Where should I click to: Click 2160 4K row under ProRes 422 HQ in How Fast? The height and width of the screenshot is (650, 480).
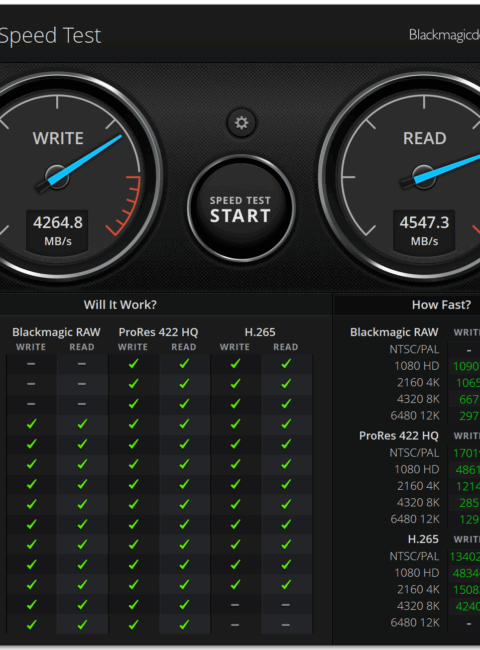point(418,486)
